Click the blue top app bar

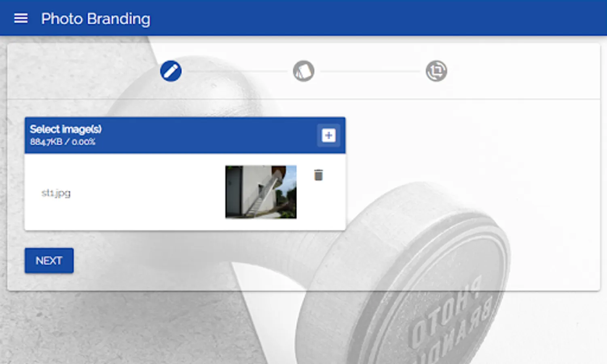pos(303,18)
